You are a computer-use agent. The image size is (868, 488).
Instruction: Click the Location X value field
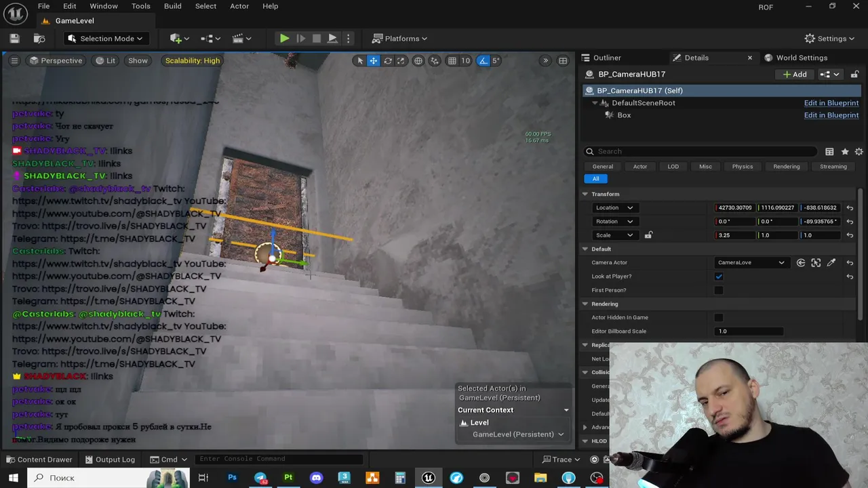[x=736, y=208]
